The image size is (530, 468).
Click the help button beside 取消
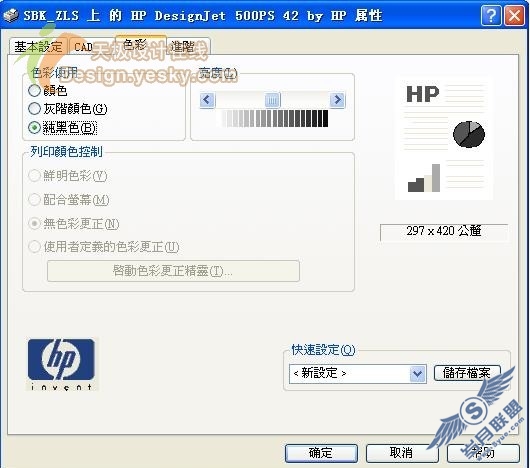point(483,453)
